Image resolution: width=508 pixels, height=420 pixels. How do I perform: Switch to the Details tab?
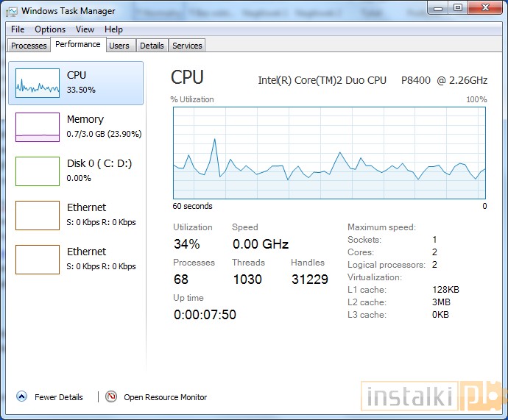[152, 46]
